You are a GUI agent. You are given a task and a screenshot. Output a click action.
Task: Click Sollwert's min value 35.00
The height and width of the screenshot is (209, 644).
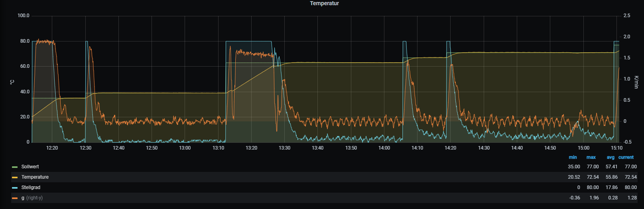(574, 167)
